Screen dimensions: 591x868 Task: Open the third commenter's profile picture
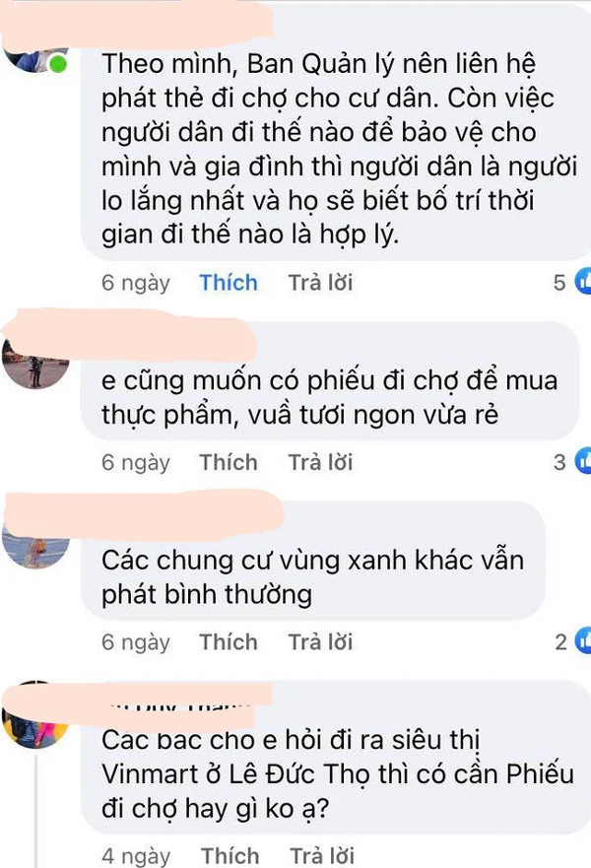(x=35, y=545)
